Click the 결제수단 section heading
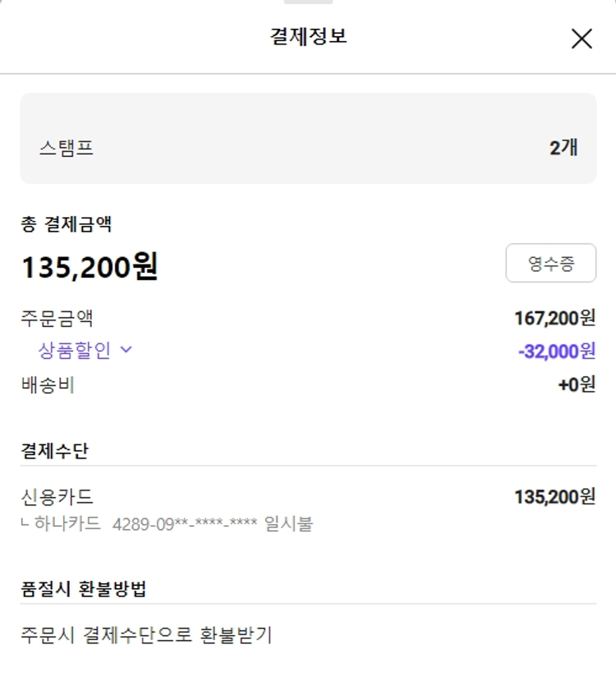 pyautogui.click(x=54, y=450)
